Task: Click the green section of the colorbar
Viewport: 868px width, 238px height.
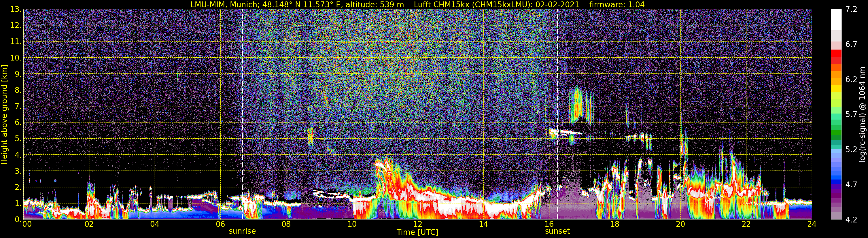Action: pyautogui.click(x=836, y=135)
